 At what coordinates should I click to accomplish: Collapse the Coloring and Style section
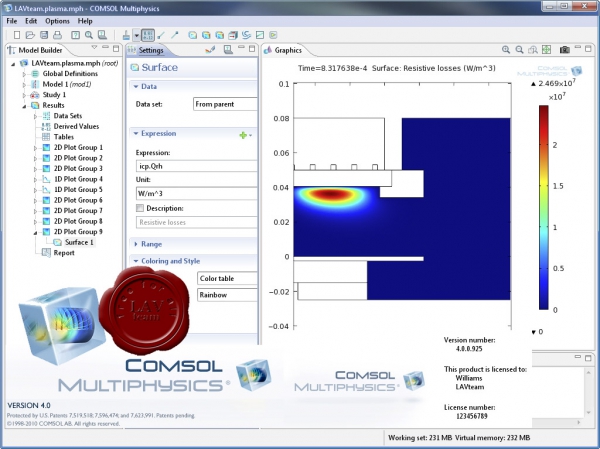[x=136, y=261]
